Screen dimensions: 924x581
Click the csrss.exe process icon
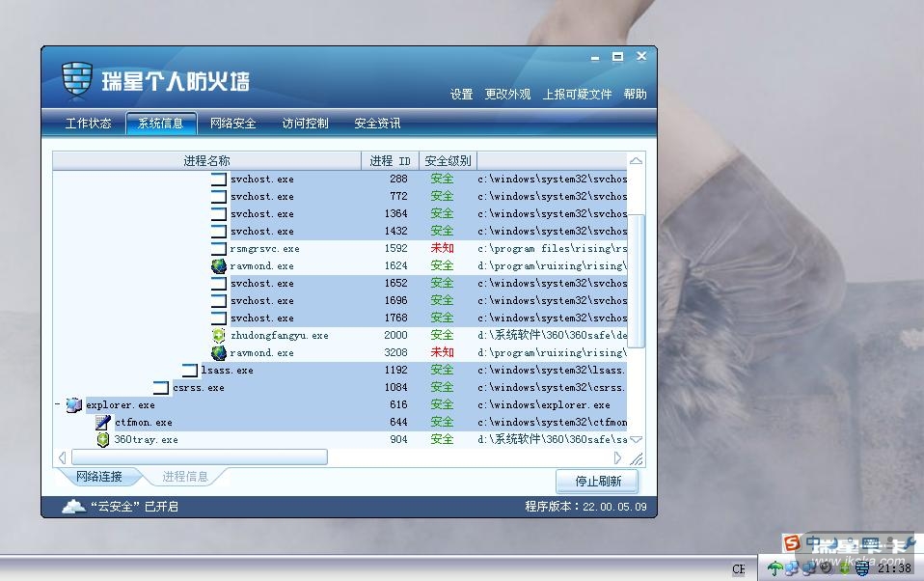[161, 388]
